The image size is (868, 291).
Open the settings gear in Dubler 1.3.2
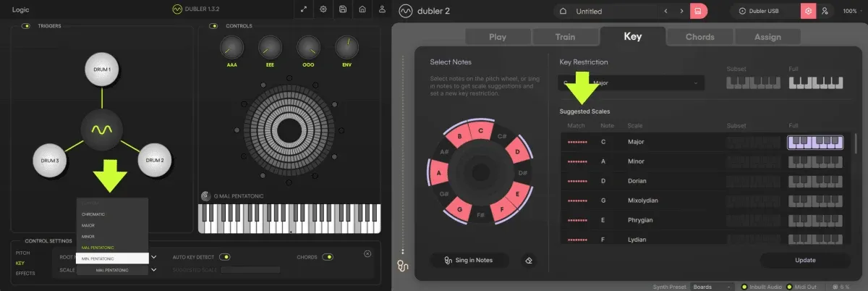(323, 9)
